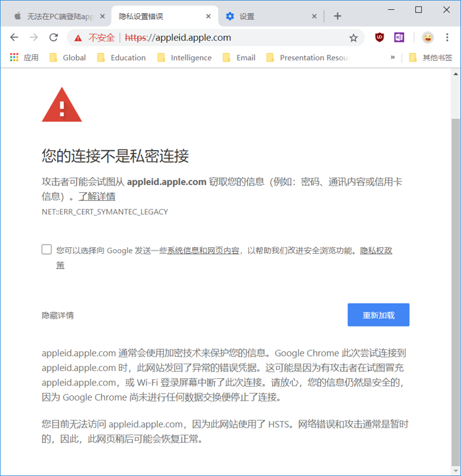Open the uBlock Origin extension
This screenshot has width=461, height=476.
click(x=379, y=37)
